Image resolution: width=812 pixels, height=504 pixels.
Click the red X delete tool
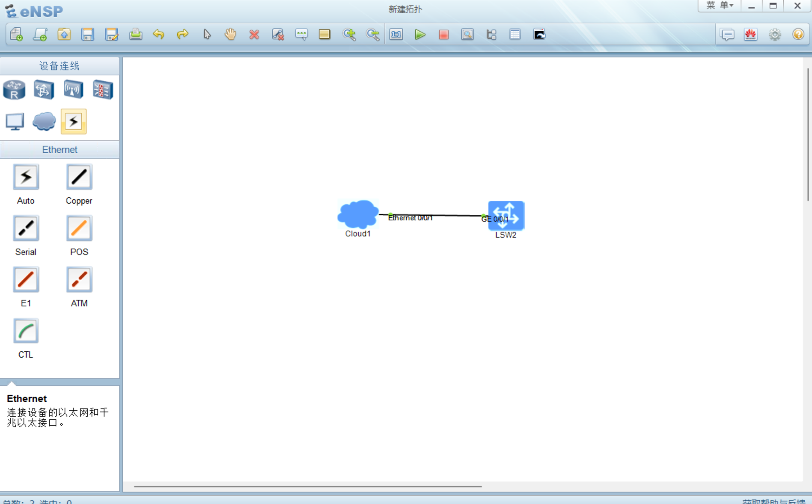tap(254, 34)
